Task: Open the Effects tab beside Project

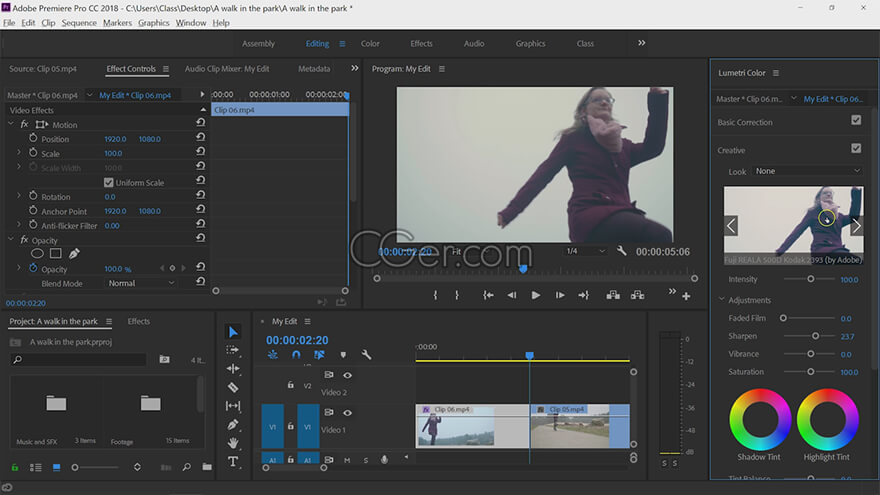Action: [139, 321]
